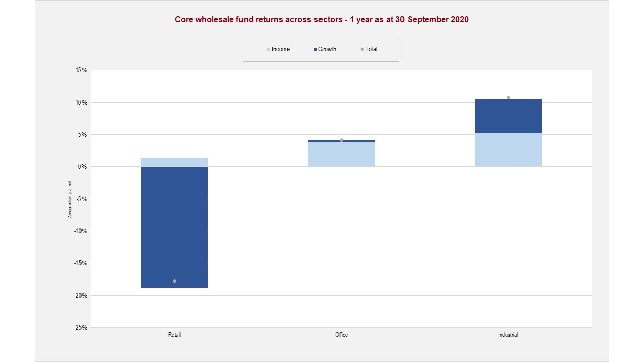
Task: Select the Industrial dark blue growth bar
Action: pyautogui.click(x=508, y=116)
